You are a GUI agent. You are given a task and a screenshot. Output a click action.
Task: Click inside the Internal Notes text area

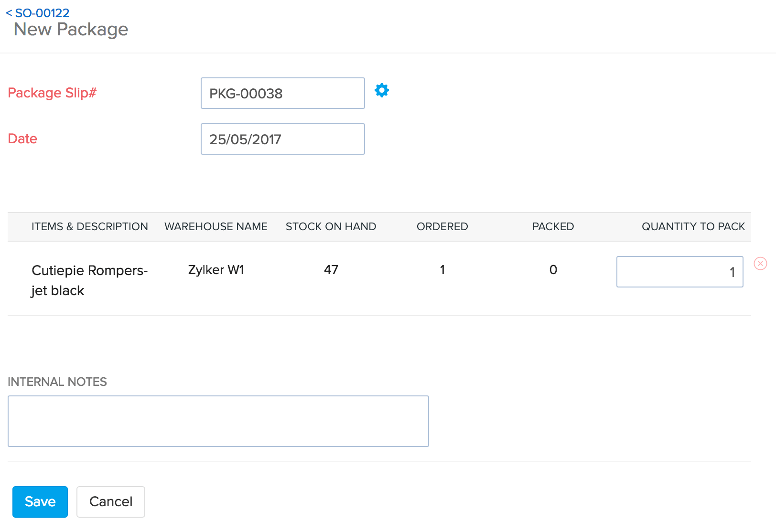pos(218,421)
